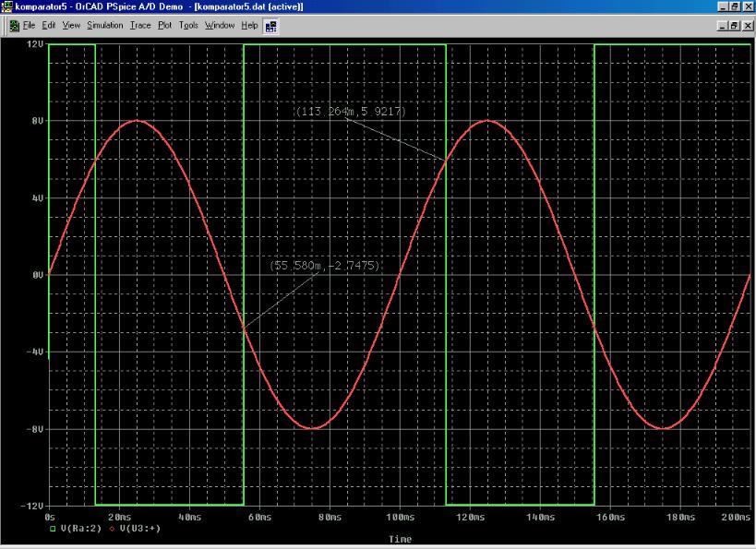
Task: Click the PSpice app icon in title bar
Action: point(7,7)
